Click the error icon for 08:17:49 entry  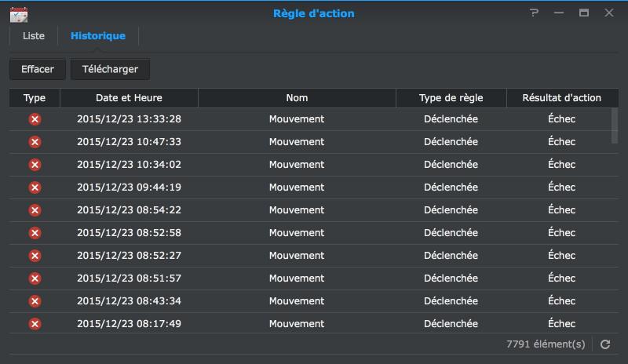point(35,324)
